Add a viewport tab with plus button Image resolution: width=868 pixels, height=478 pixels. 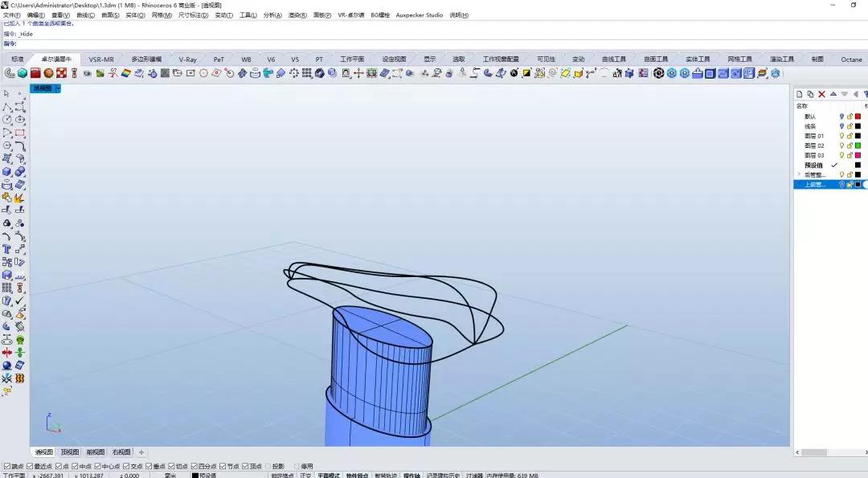(x=141, y=452)
